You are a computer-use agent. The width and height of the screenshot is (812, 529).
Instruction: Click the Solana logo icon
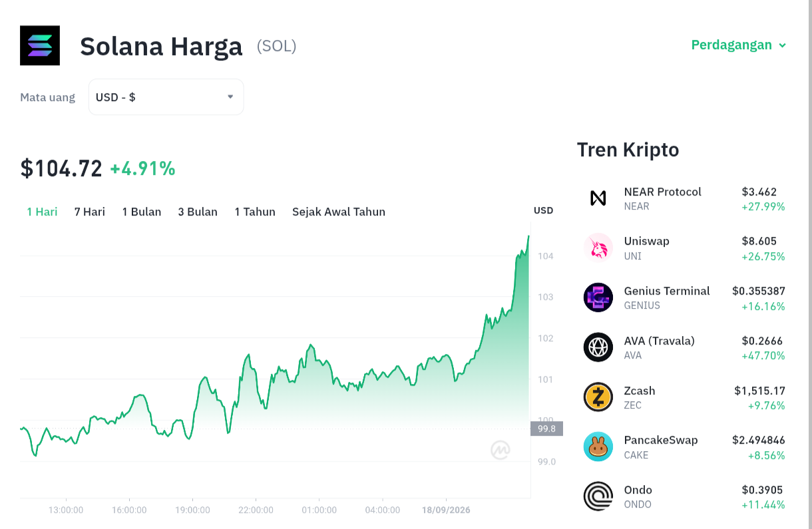(x=40, y=45)
